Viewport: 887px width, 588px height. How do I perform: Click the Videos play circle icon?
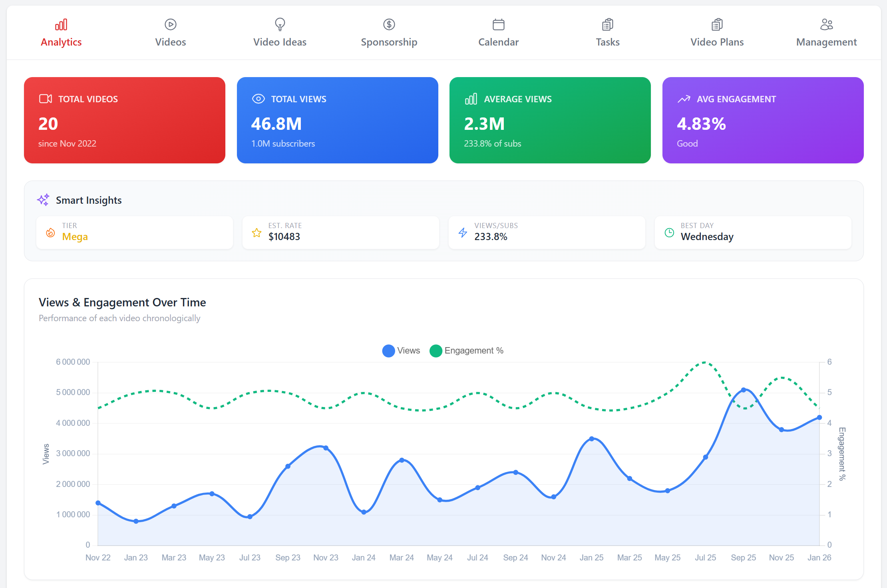coord(171,25)
